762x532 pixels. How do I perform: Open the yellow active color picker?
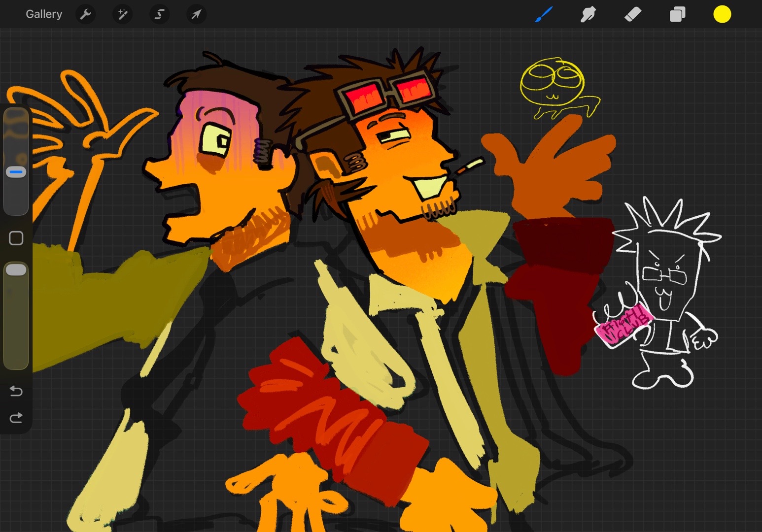point(722,14)
